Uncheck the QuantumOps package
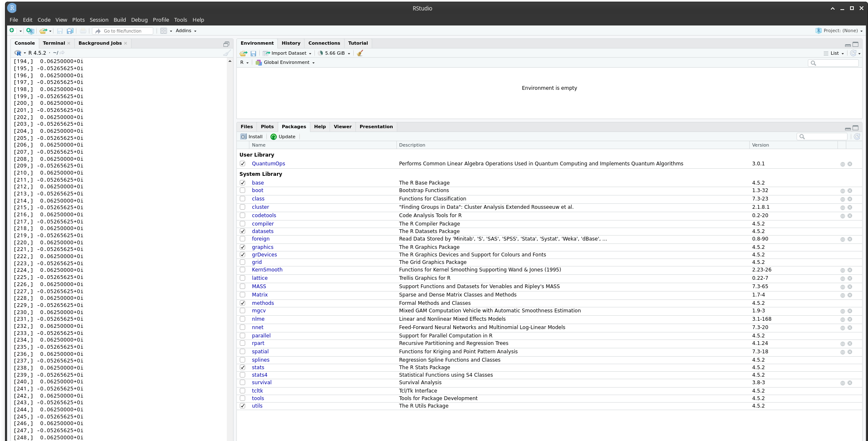 pos(243,164)
